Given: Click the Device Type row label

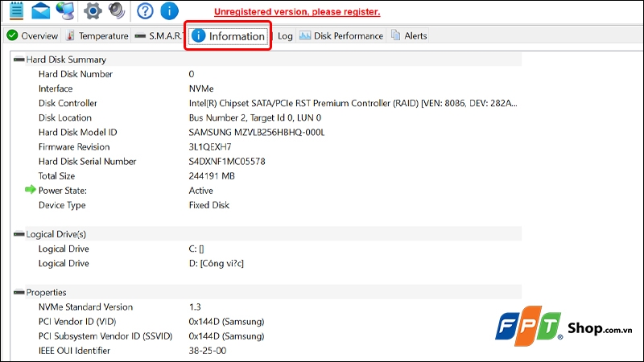Looking at the screenshot, I should coord(62,205).
